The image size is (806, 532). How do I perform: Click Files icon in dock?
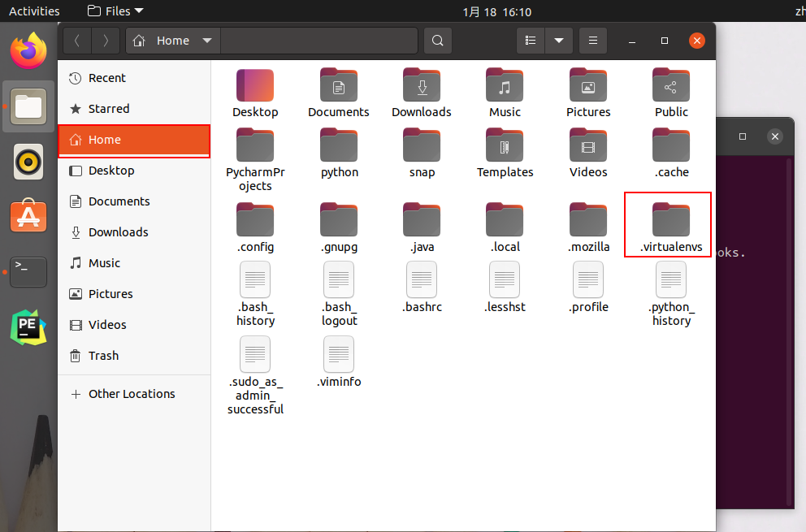pos(28,106)
